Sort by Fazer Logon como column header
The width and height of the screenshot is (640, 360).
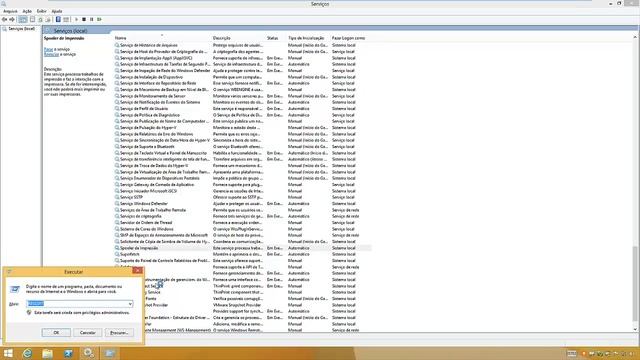pyautogui.click(x=350, y=38)
